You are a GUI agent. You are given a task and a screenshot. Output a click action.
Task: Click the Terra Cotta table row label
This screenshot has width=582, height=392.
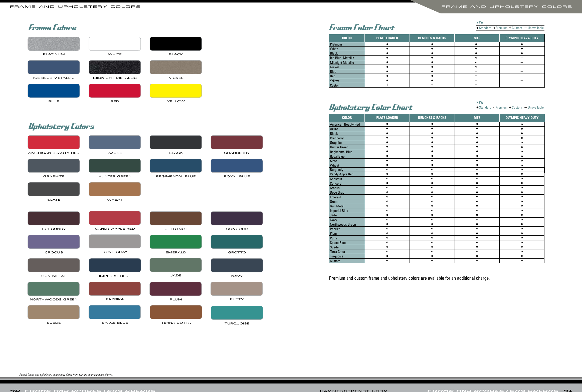(337, 252)
